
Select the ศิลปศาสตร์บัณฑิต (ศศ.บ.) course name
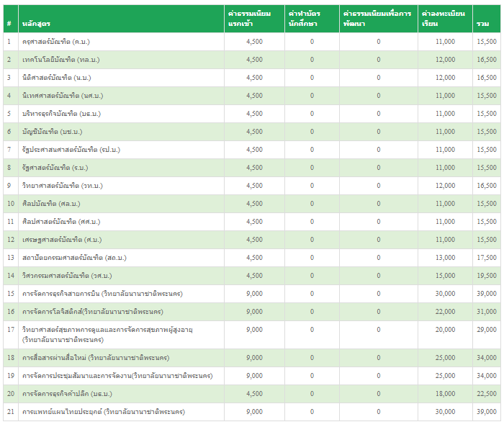[61, 222]
